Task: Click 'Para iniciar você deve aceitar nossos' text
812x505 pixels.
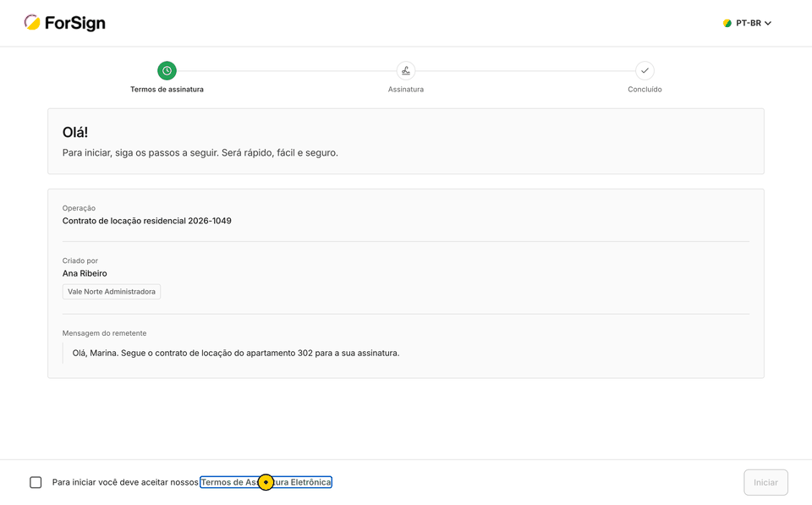Action: (x=125, y=482)
